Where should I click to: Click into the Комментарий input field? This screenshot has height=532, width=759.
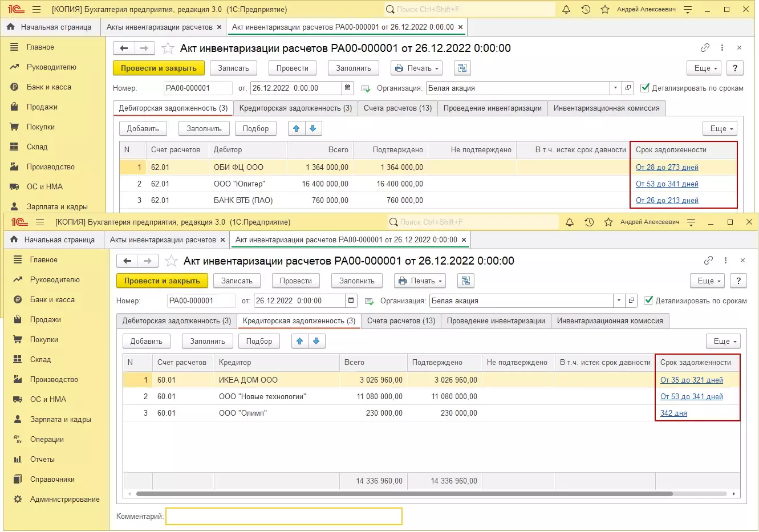[x=283, y=517]
